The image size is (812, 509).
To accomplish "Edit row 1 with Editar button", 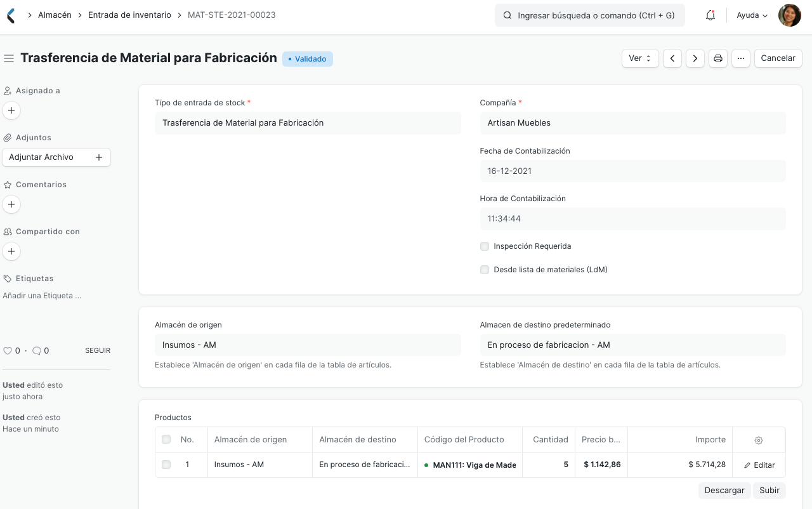I will point(759,465).
